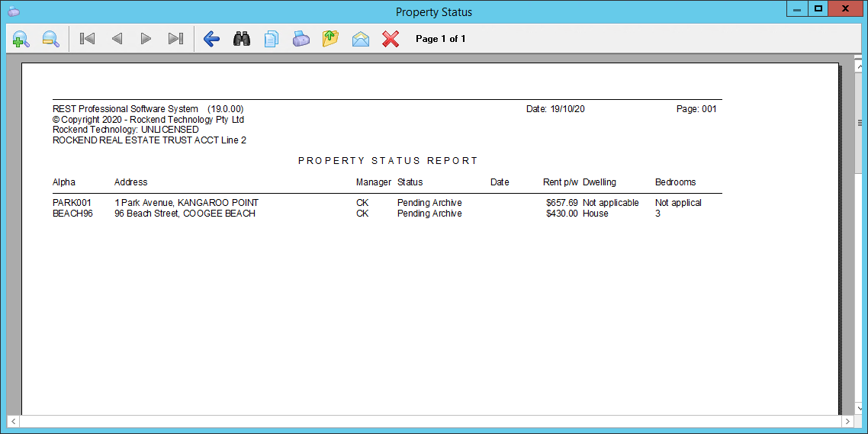868x434 pixels.
Task: Click the vertical scrollbar down arrow
Action: (860, 410)
